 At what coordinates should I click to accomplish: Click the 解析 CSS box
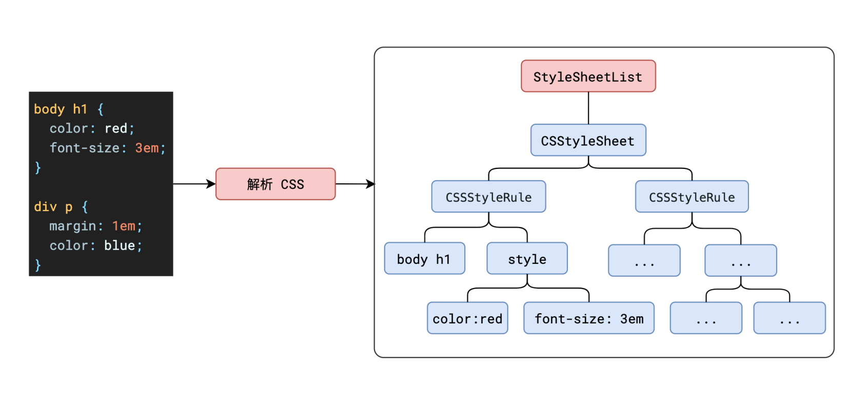[x=275, y=184]
